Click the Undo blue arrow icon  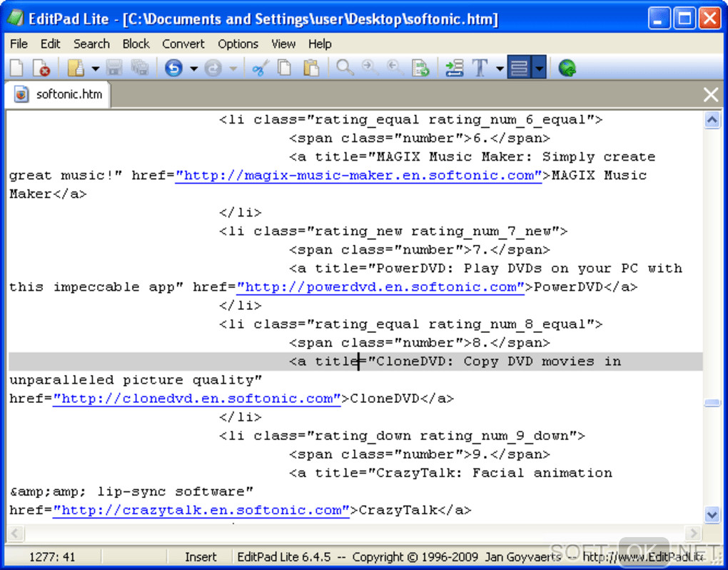(173, 68)
